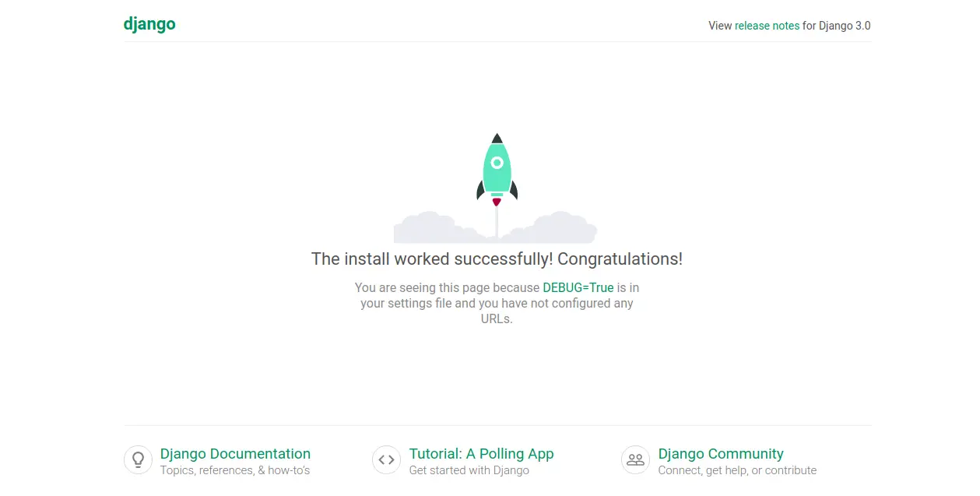Click the lightbulb documentation icon
Image resolution: width=980 pixels, height=496 pixels.
coord(139,459)
